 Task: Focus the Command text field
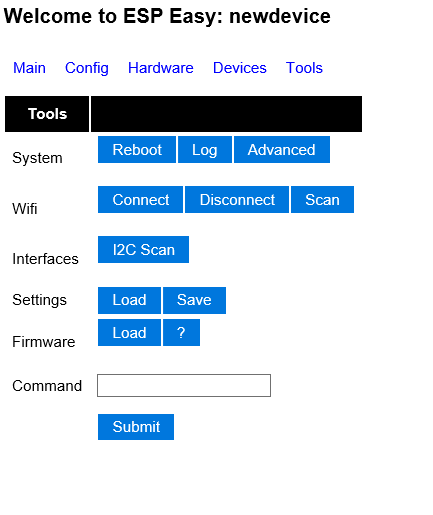click(x=184, y=386)
